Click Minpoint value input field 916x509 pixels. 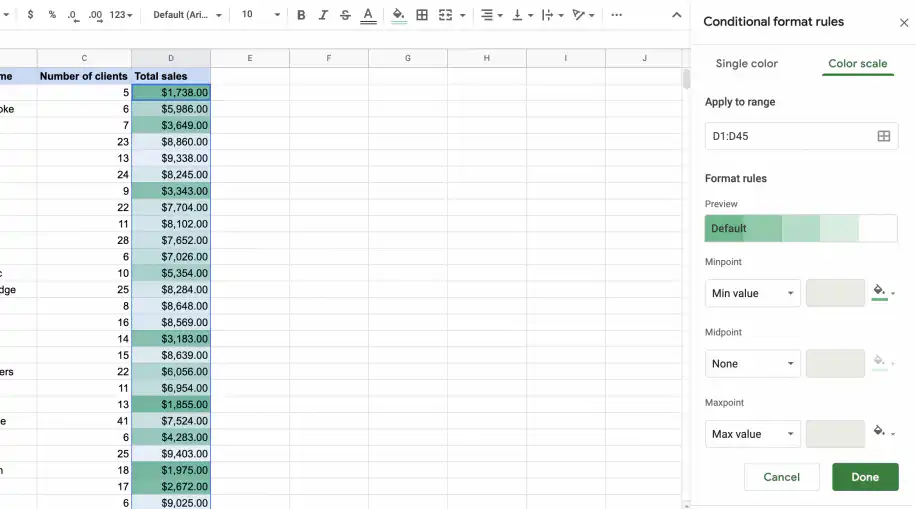[x=835, y=293]
